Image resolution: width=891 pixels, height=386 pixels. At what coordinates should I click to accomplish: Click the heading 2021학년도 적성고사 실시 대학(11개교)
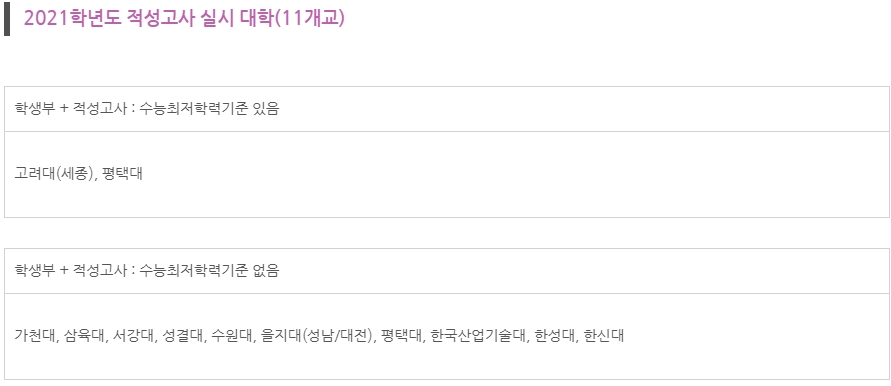[x=184, y=18]
